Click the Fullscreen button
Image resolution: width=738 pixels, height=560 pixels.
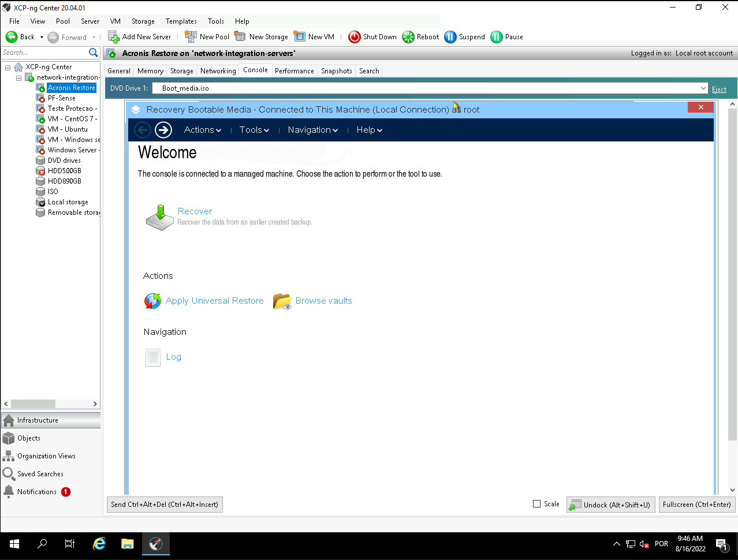coord(697,505)
